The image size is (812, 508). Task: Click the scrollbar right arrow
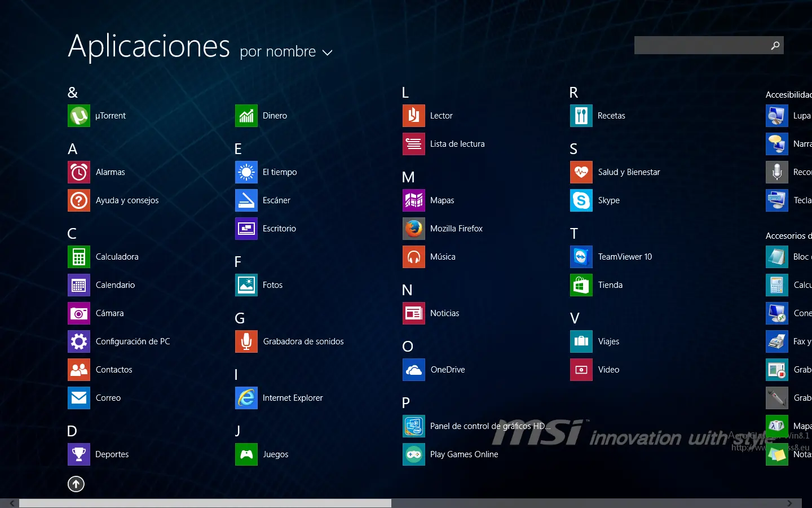tap(789, 503)
